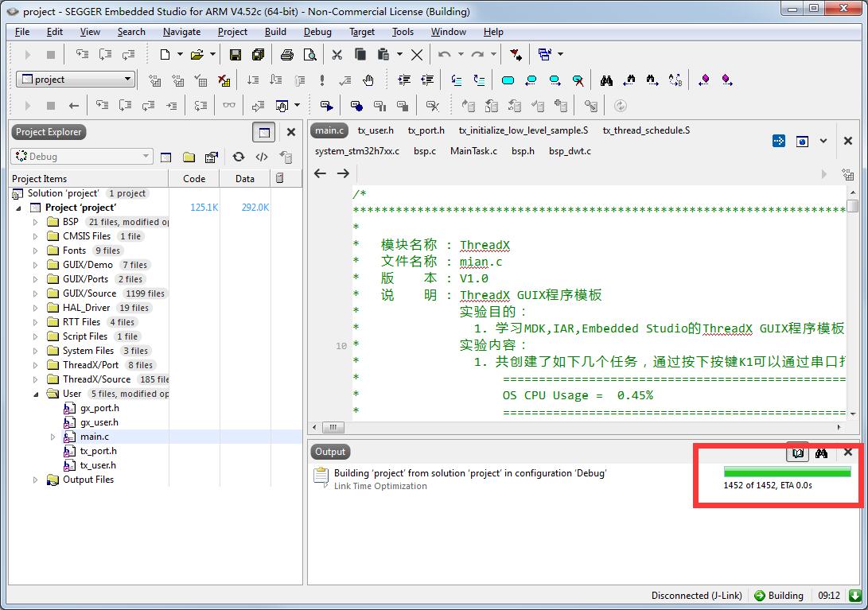Collapse the User folder
The height and width of the screenshot is (610, 868).
coord(36,394)
